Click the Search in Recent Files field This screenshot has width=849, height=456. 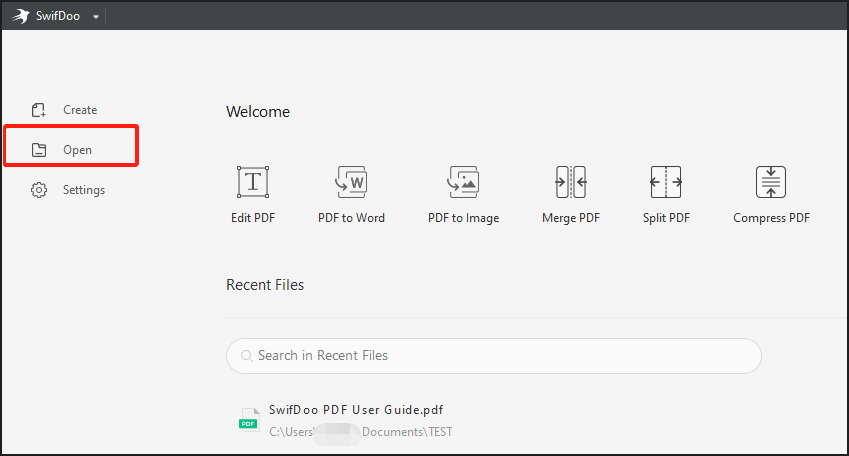point(494,356)
